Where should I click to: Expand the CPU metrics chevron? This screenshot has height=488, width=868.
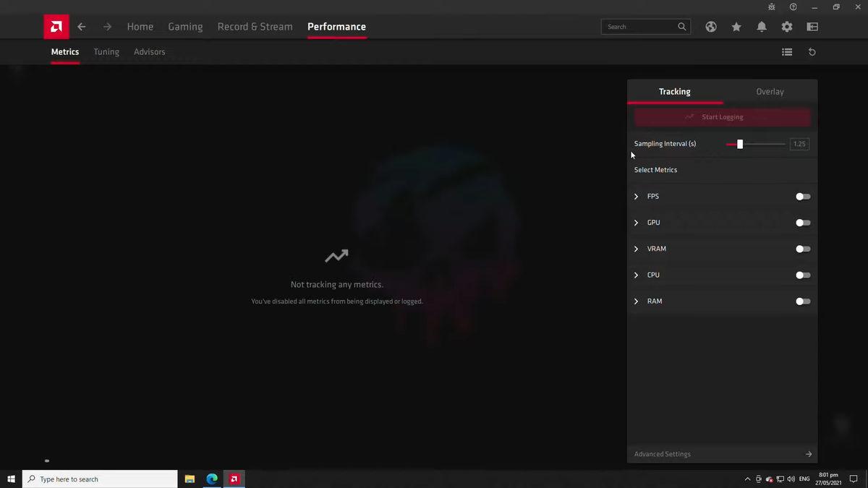637,275
